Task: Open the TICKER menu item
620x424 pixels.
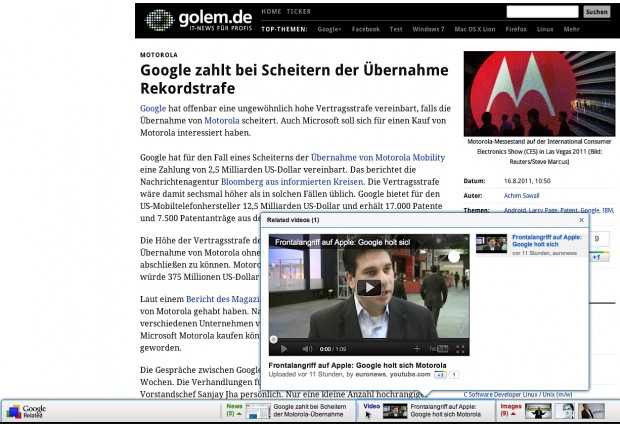Action: (299, 11)
